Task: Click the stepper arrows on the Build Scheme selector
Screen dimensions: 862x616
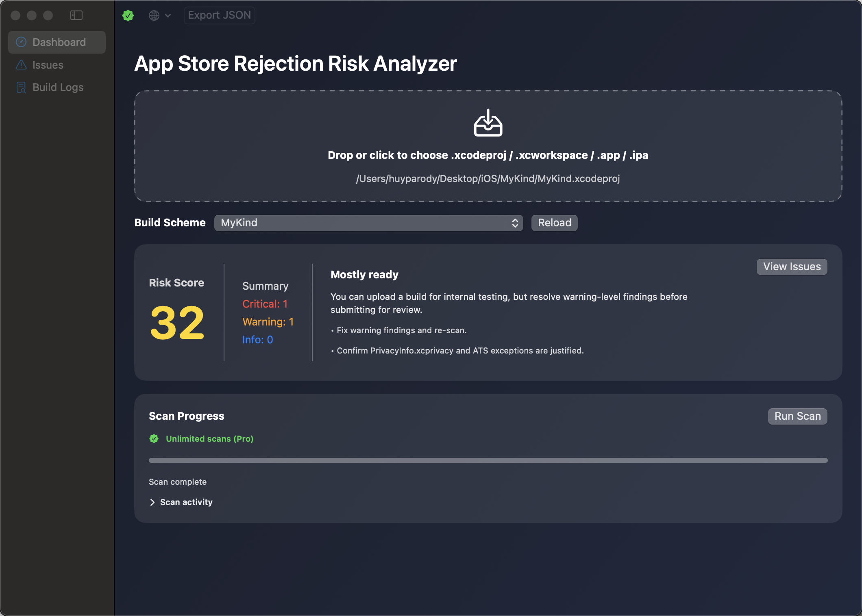Action: 514,223
